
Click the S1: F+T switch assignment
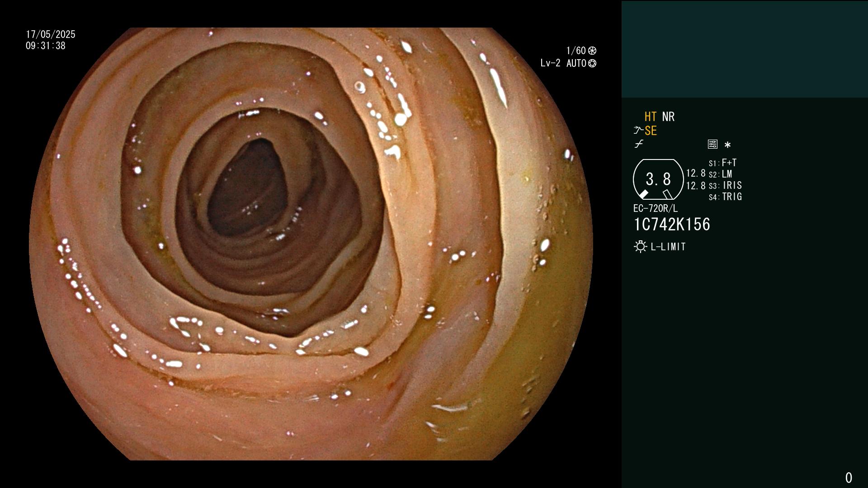pyautogui.click(x=722, y=163)
